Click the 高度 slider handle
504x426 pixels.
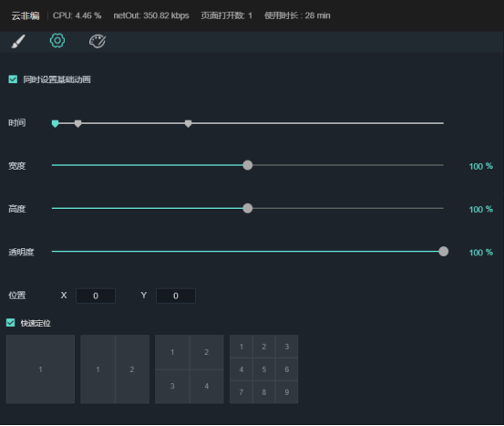(x=248, y=209)
